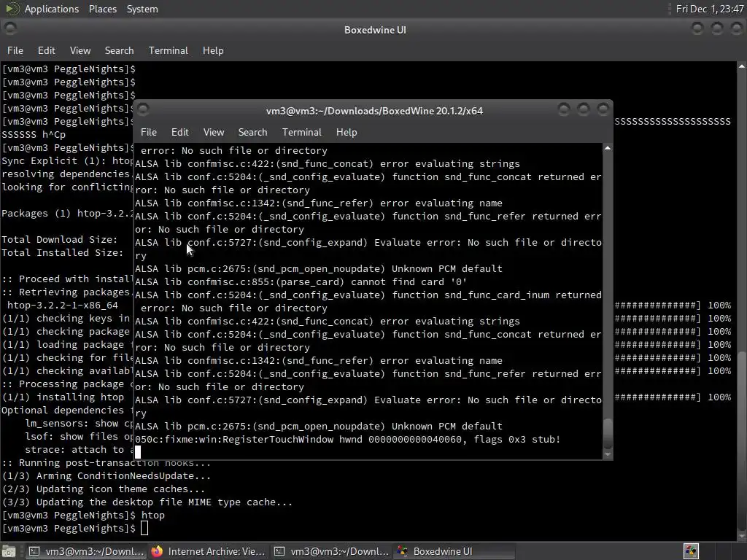Click line 'cannot find card '0''
This screenshot has height=560, width=747.
(301, 282)
